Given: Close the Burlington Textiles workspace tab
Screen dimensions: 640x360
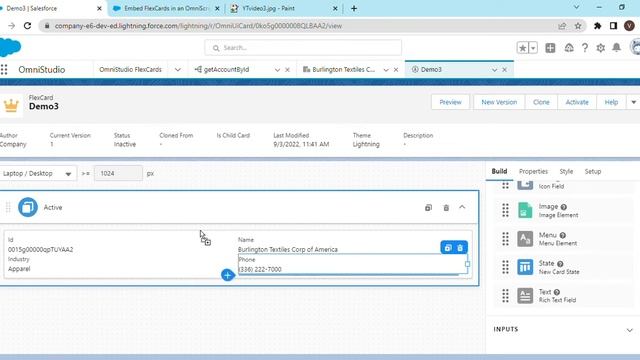Looking at the screenshot, I should 396,70.
